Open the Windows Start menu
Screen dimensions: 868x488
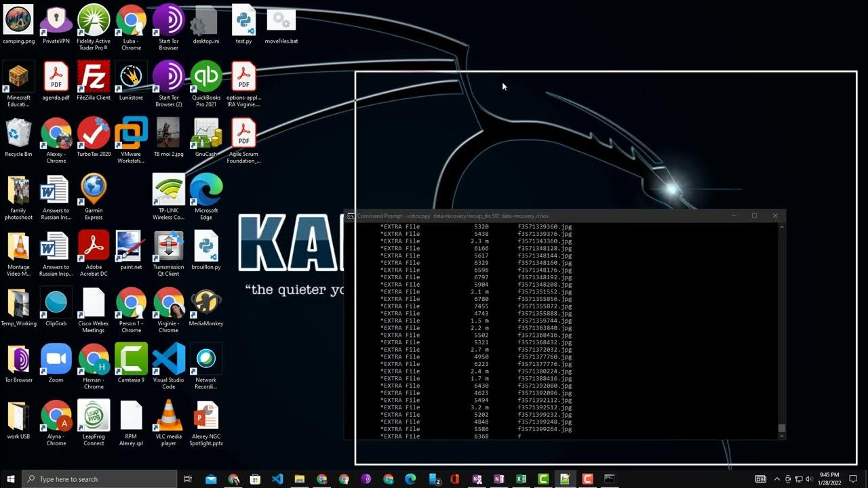pyautogui.click(x=11, y=479)
